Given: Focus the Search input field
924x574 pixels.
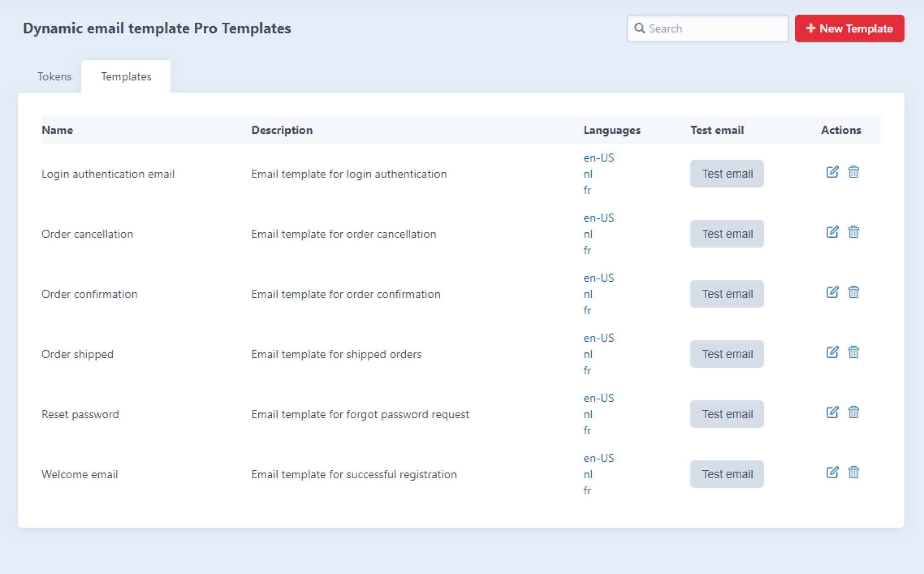Looking at the screenshot, I should pos(714,29).
